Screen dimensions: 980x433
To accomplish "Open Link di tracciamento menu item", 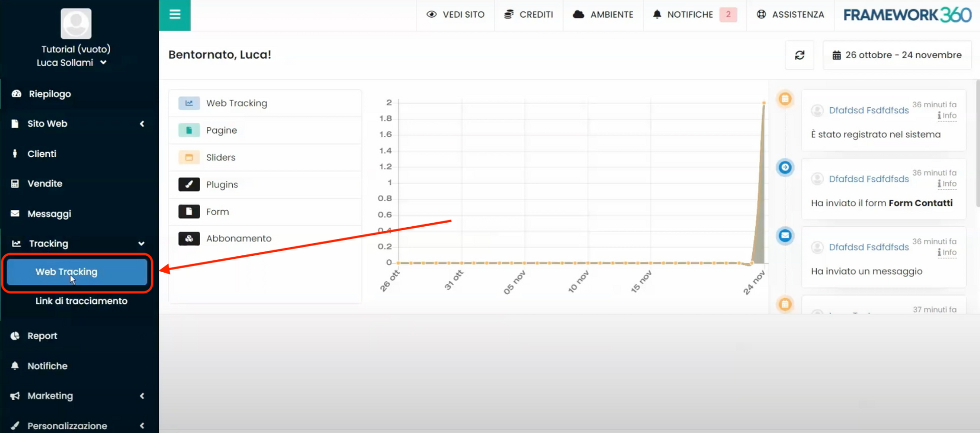I will click(x=81, y=301).
